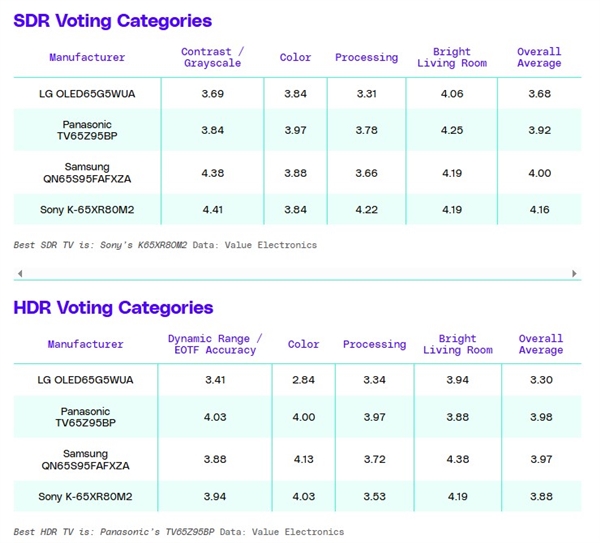The width and height of the screenshot is (600, 543).
Task: Click the Samsung QN65S95FAFXZA label in the SDR table
Action: click(x=87, y=173)
